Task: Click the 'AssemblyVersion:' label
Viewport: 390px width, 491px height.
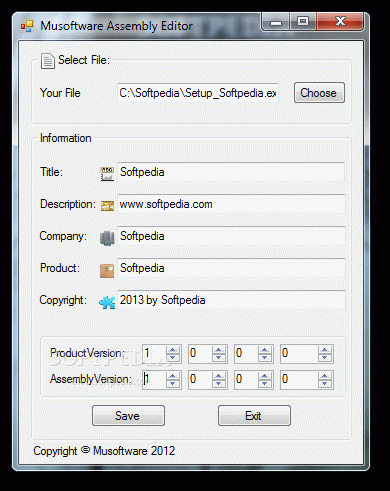Action: point(91,379)
